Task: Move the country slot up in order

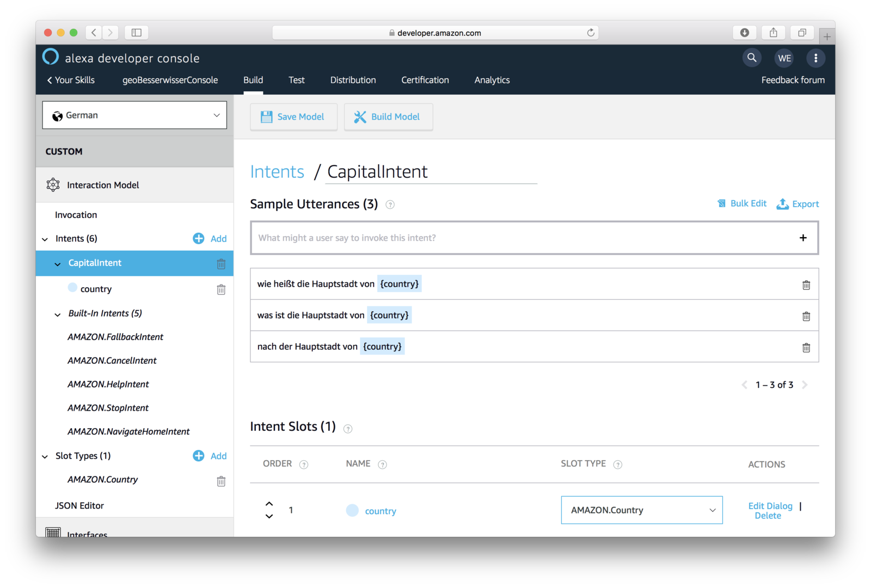Action: [x=269, y=504]
